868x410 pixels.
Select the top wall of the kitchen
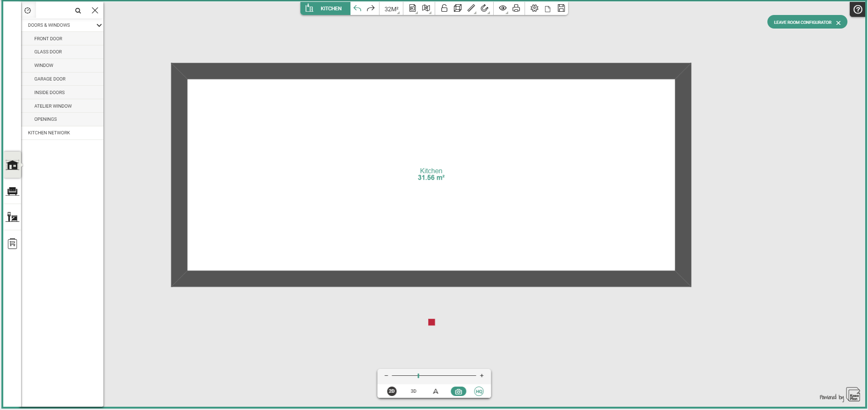click(431, 71)
